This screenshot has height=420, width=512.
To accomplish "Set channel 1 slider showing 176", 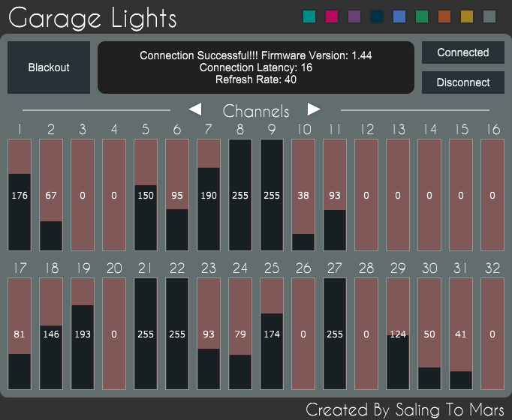I will (x=20, y=195).
